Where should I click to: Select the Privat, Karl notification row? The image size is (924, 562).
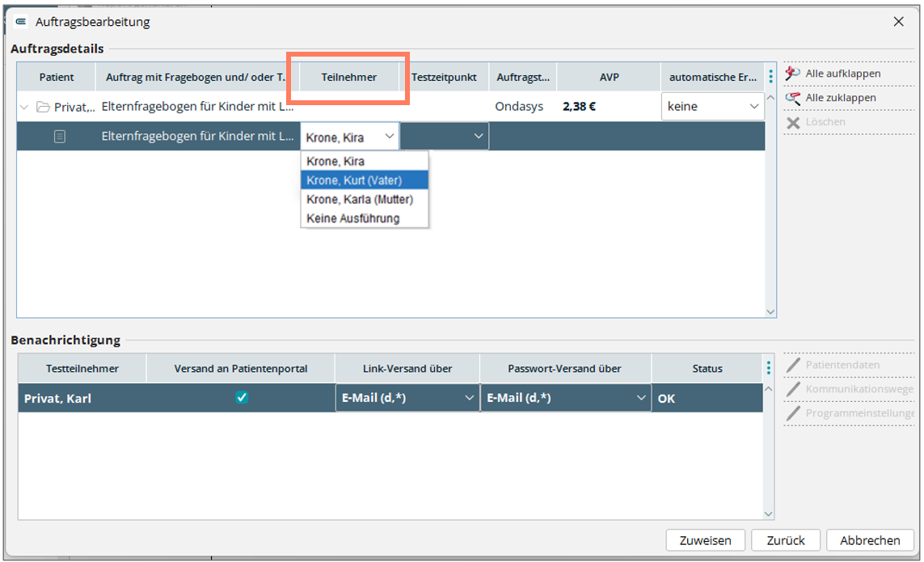click(390, 398)
